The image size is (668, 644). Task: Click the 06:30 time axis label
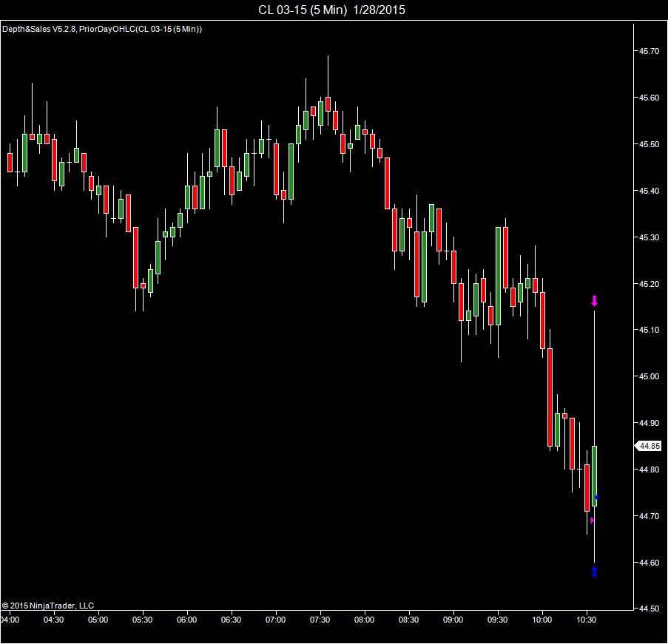coord(231,620)
